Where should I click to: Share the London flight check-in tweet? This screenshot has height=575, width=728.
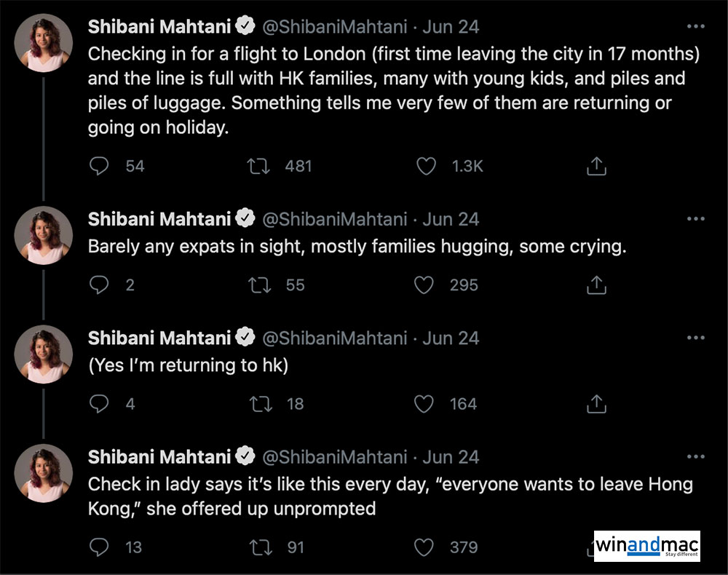pyautogui.click(x=596, y=167)
